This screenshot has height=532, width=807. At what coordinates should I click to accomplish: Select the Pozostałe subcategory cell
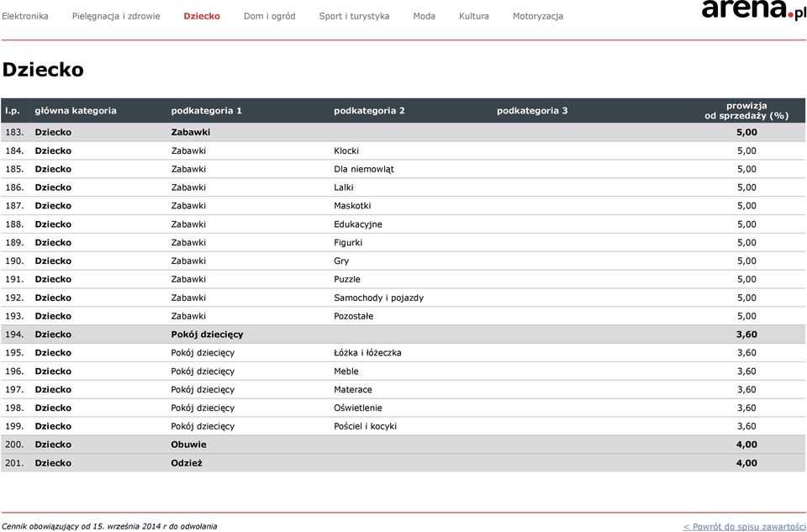(x=354, y=316)
